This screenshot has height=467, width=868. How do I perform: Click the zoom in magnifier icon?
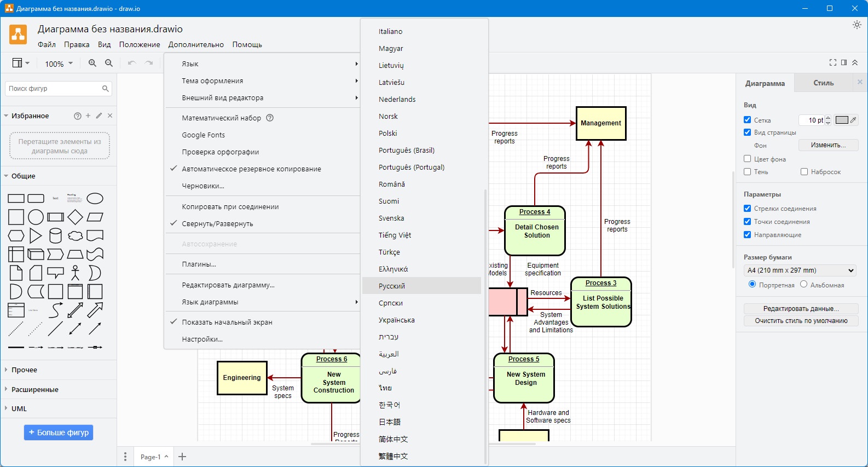pos(92,63)
